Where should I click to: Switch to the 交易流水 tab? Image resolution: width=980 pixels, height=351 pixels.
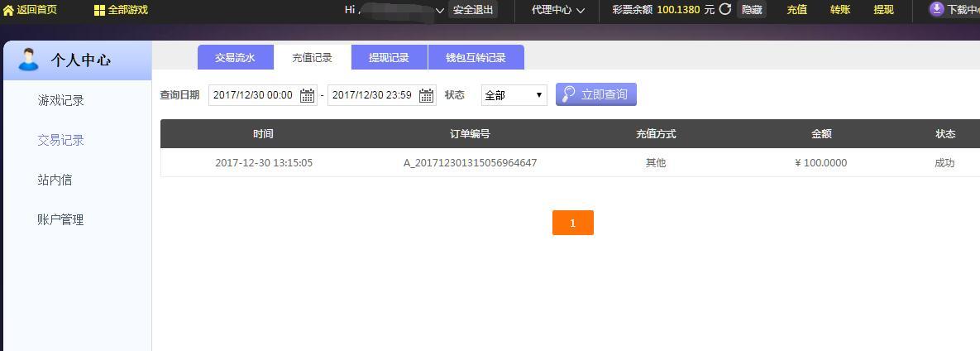236,58
